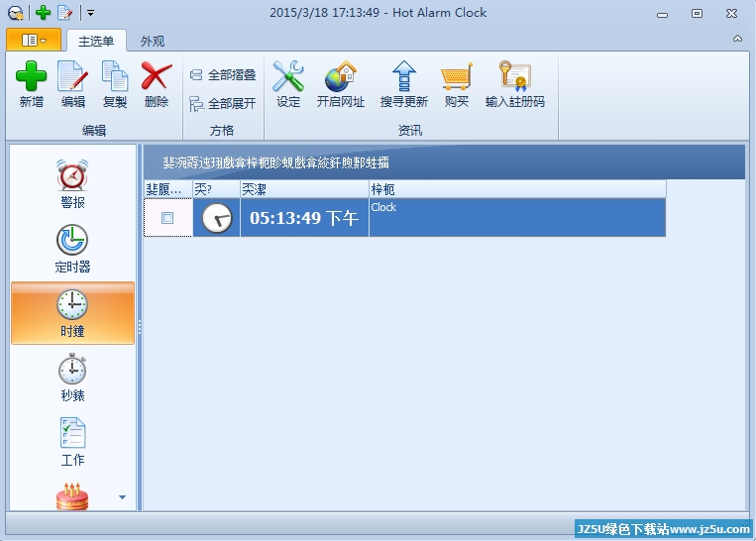Viewport: 756px width, 541px height.
Task: Select the 05:13:49 下午 time cell
Action: pos(304,218)
